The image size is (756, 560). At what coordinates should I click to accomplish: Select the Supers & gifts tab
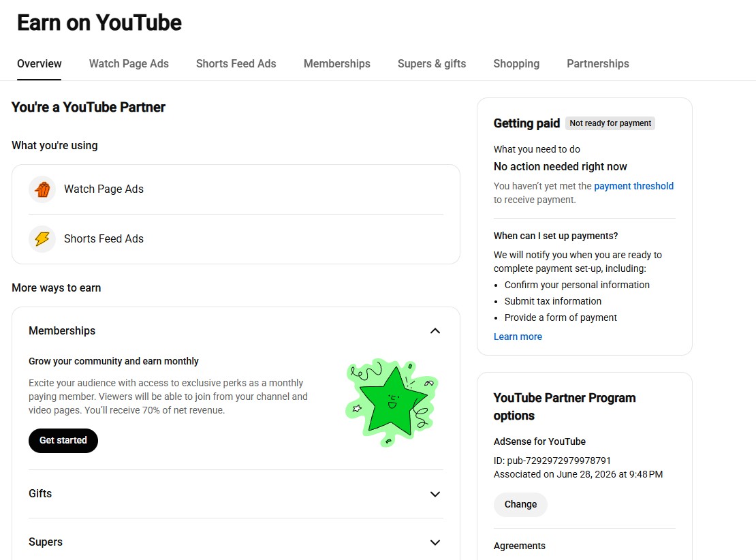coord(432,63)
